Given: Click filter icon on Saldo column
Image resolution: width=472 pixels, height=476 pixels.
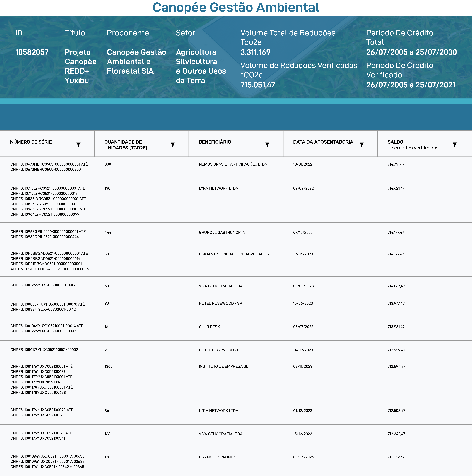Looking at the screenshot, I should point(455,145).
